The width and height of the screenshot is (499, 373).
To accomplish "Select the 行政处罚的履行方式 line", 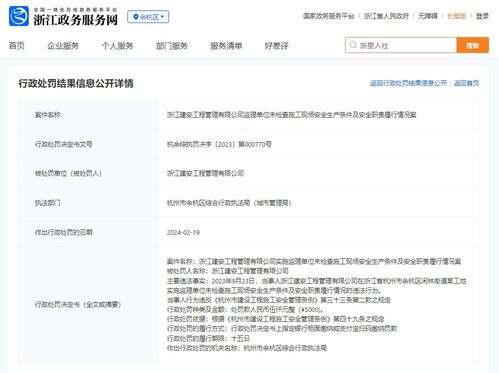I will [x=282, y=329].
